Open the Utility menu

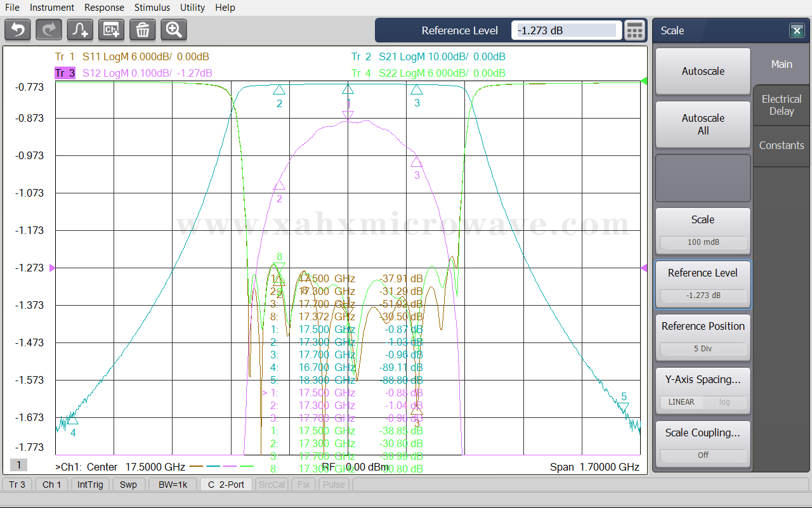[192, 8]
